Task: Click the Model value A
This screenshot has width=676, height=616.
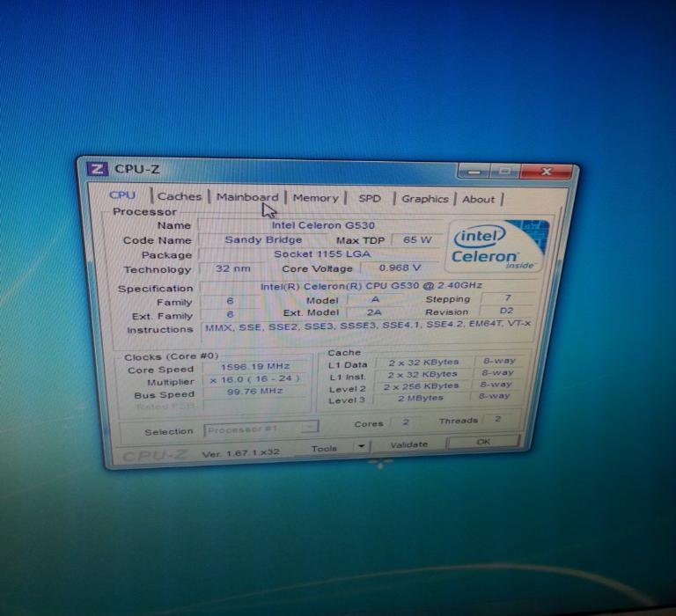Action: coord(375,299)
